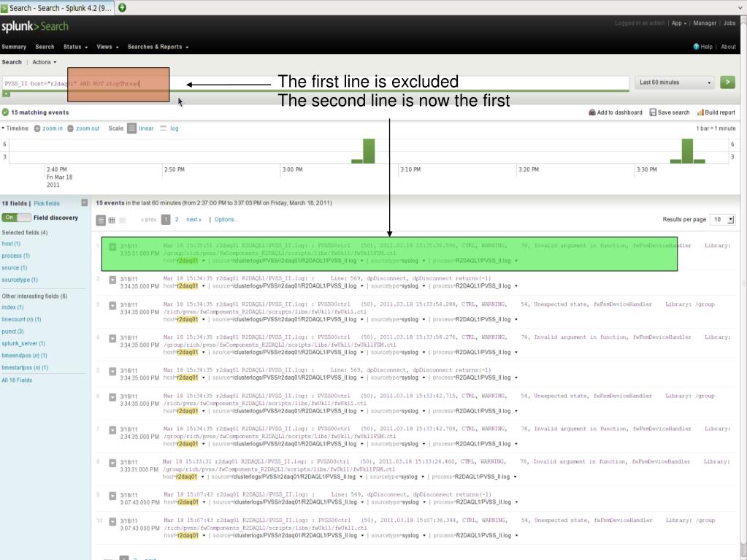Click the next » pagination link

(x=194, y=220)
